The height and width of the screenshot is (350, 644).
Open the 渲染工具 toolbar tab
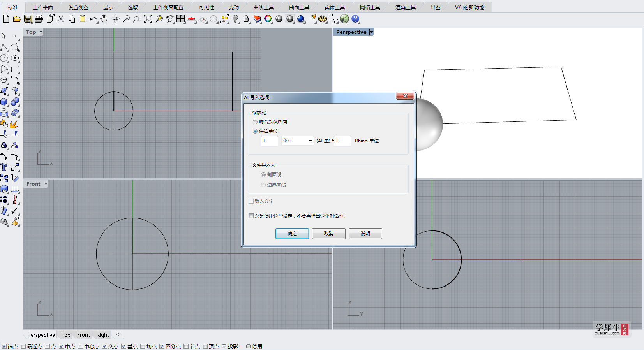pyautogui.click(x=406, y=7)
